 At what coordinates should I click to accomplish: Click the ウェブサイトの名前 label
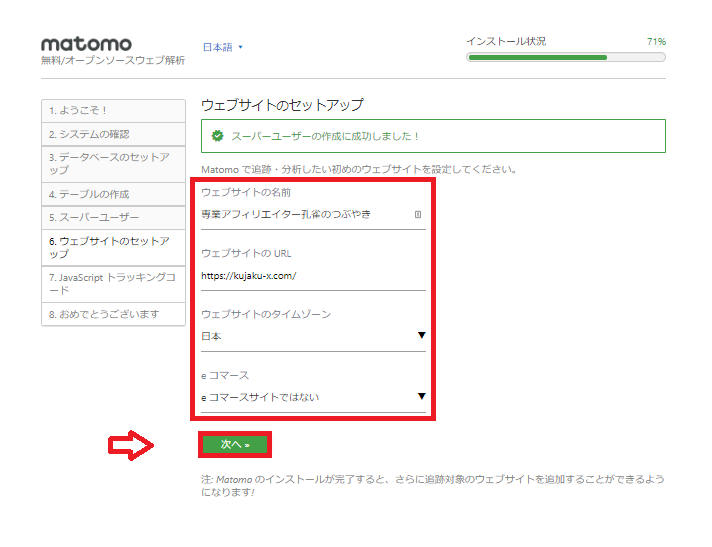[246, 192]
